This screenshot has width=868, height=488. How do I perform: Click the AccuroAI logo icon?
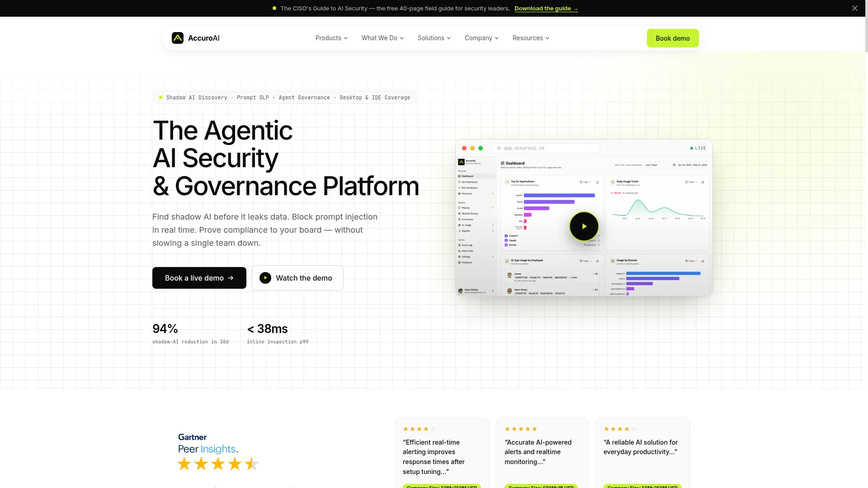click(x=178, y=38)
